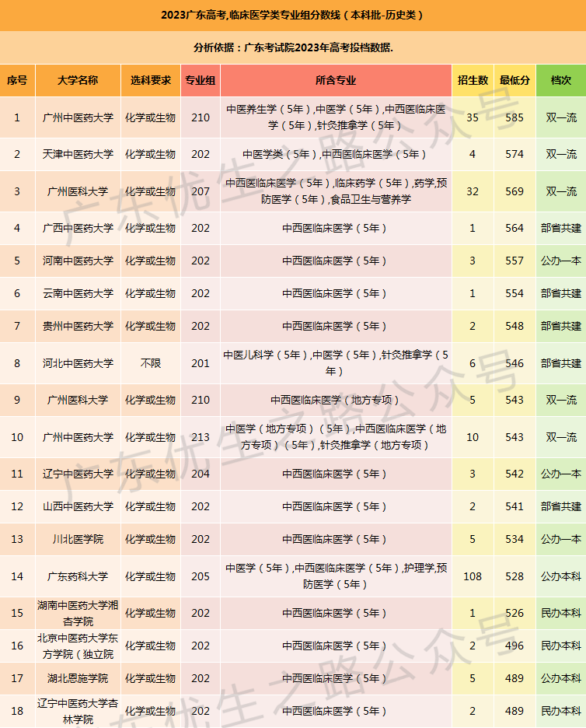This screenshot has width=586, height=728.
Task: Click '广州中医药大学' in row 1
Action: pos(78,117)
